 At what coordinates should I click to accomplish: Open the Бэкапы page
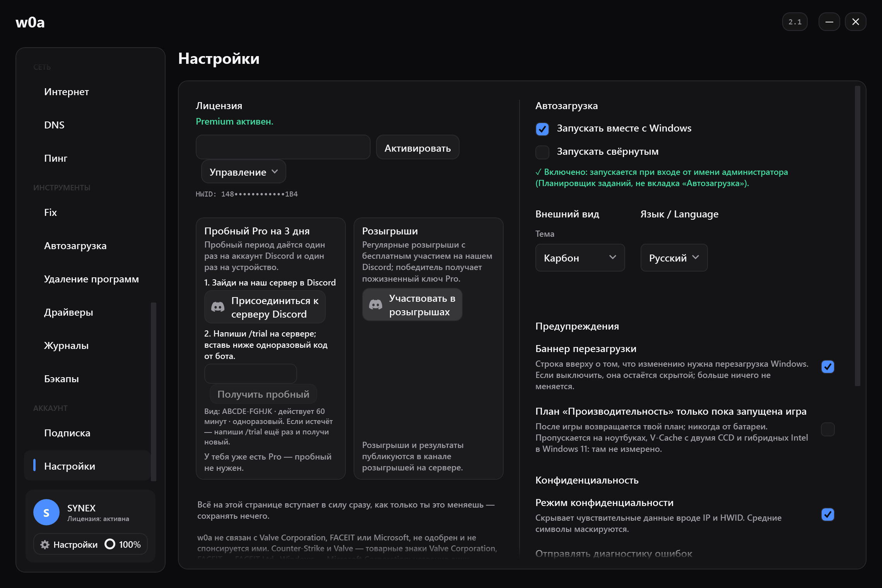click(87, 379)
